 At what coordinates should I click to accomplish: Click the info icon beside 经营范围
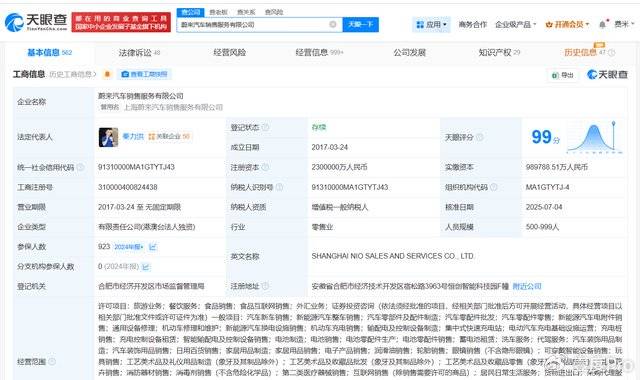52,362
